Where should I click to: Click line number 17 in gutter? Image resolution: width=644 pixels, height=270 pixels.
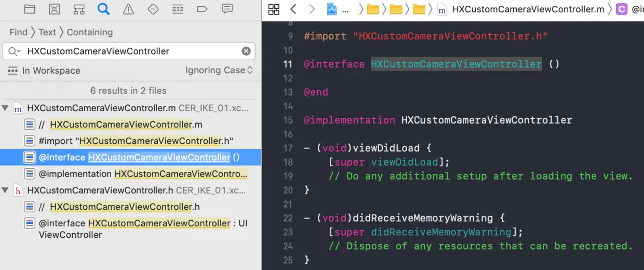(288, 148)
